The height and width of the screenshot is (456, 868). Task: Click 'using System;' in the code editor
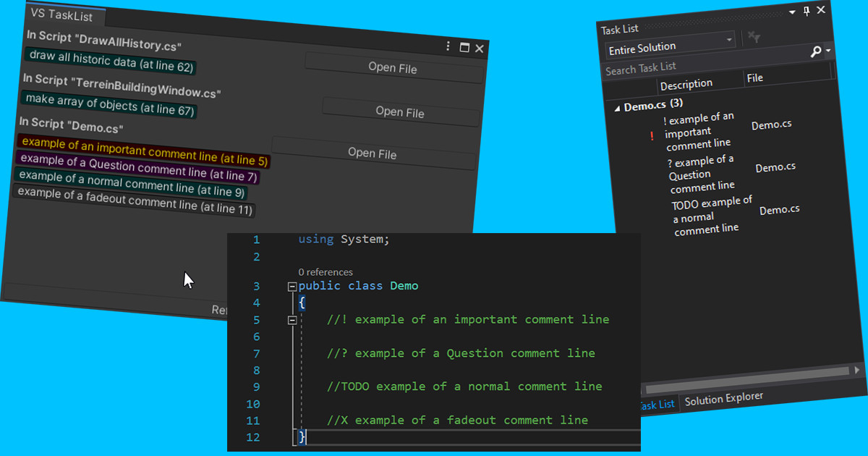pyautogui.click(x=344, y=240)
